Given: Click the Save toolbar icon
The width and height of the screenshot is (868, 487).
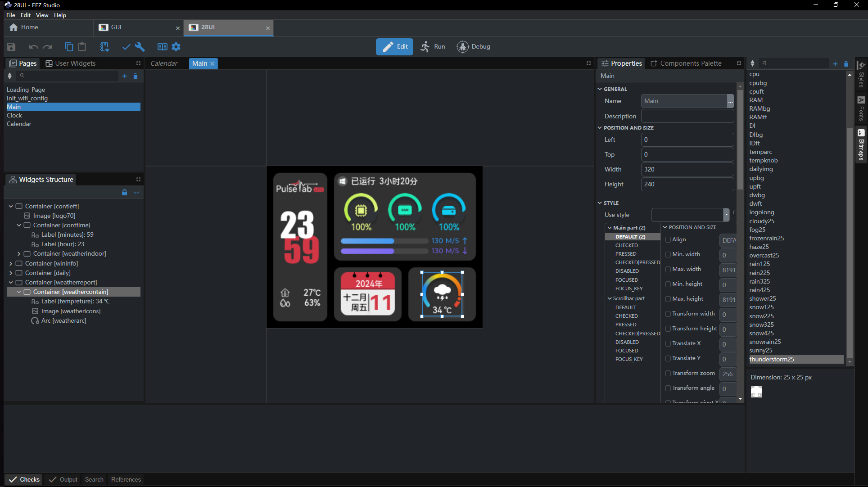Looking at the screenshot, I should click(x=11, y=47).
